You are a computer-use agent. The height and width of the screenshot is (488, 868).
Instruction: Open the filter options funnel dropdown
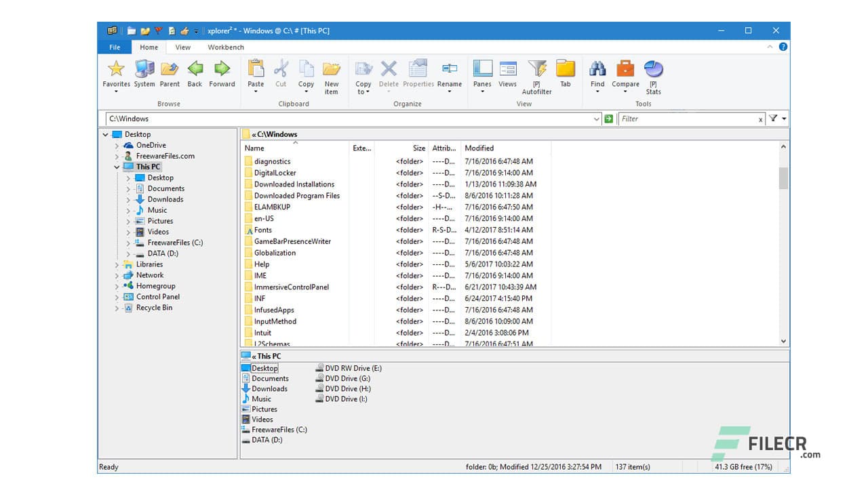pyautogui.click(x=775, y=119)
